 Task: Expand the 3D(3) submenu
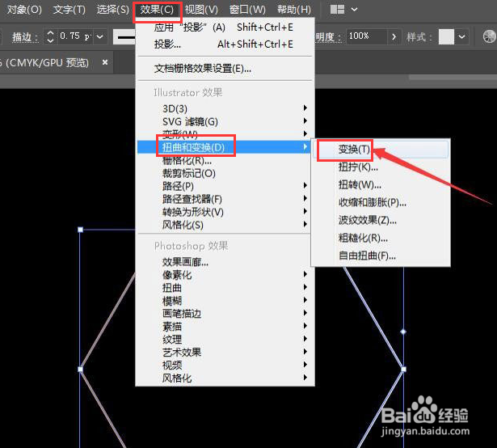pyautogui.click(x=224, y=108)
